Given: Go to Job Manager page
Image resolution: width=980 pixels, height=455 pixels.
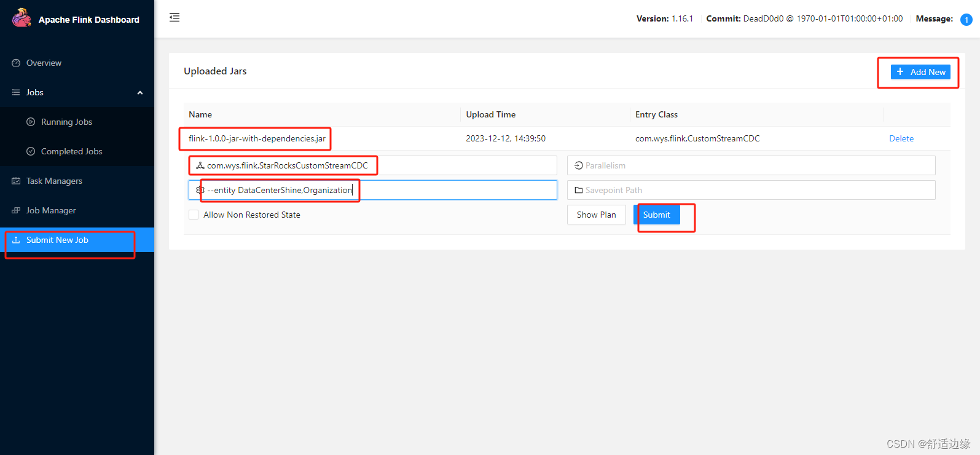Looking at the screenshot, I should [77, 210].
